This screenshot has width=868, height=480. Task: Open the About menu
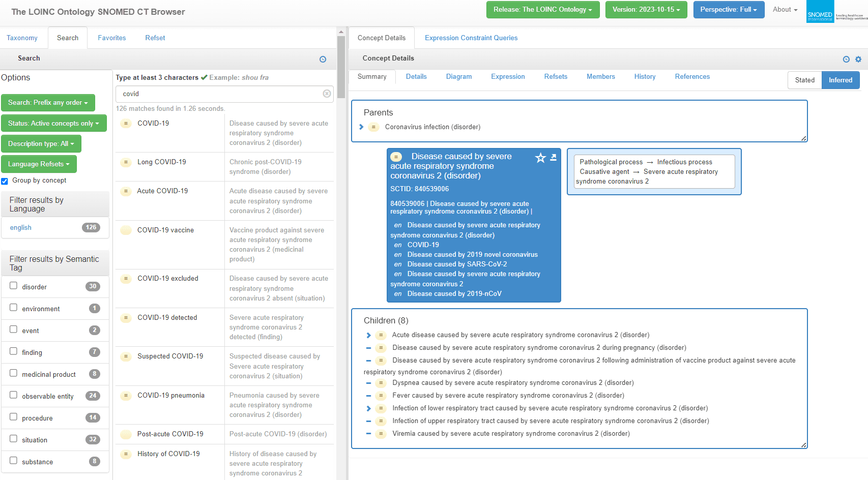[785, 10]
